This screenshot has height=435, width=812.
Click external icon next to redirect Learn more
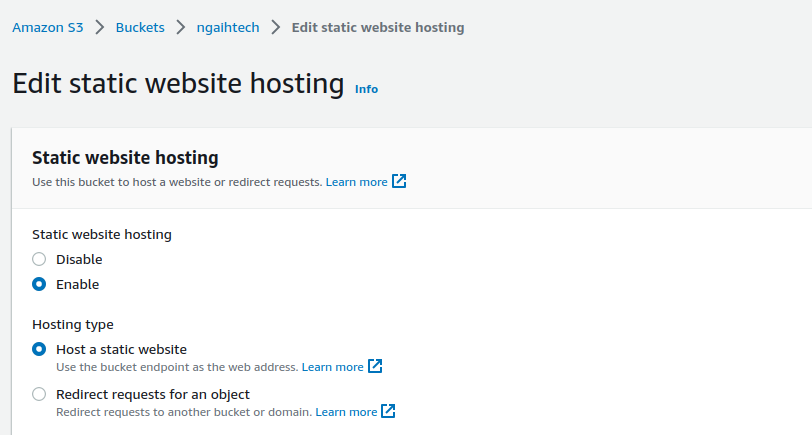(x=388, y=411)
